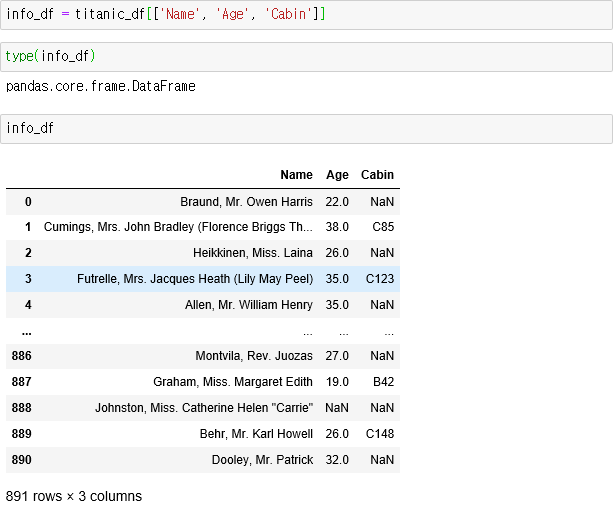This screenshot has height=510, width=616.
Task: Click row index 890
Action: pyautogui.click(x=21, y=459)
